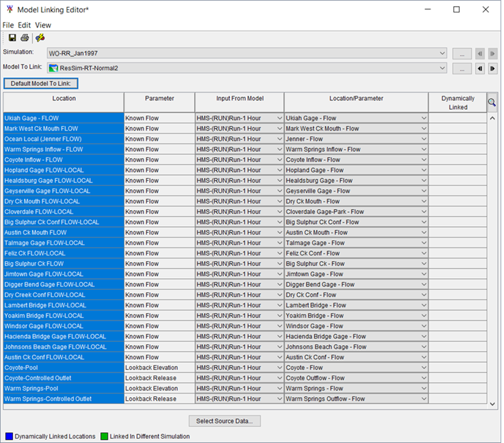This screenshot has height=443, width=504.
Task: Open the Simulation dropdown showing WO-RR_Jan1997
Action: [443, 53]
